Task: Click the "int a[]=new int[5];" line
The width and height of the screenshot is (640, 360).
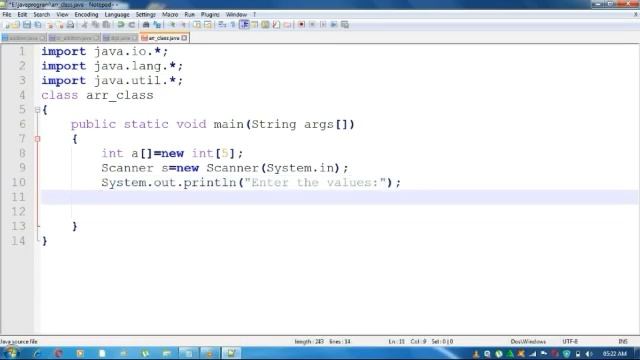Action: point(172,153)
